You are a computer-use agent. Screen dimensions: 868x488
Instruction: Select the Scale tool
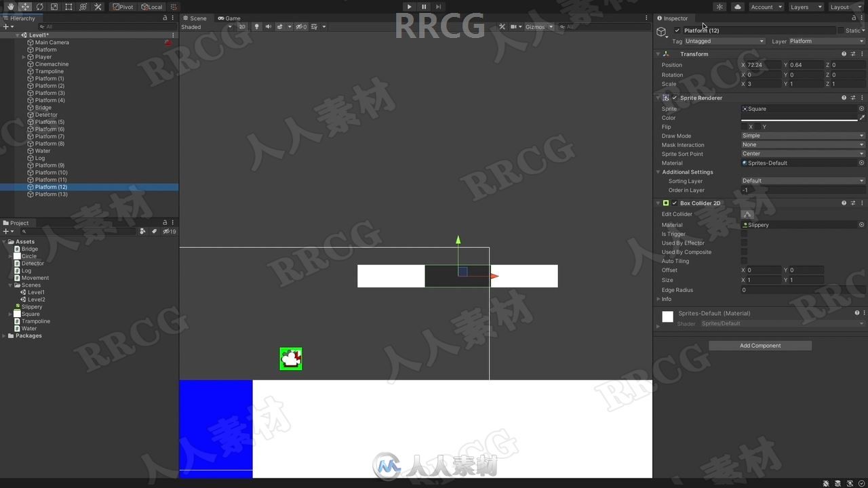point(54,7)
